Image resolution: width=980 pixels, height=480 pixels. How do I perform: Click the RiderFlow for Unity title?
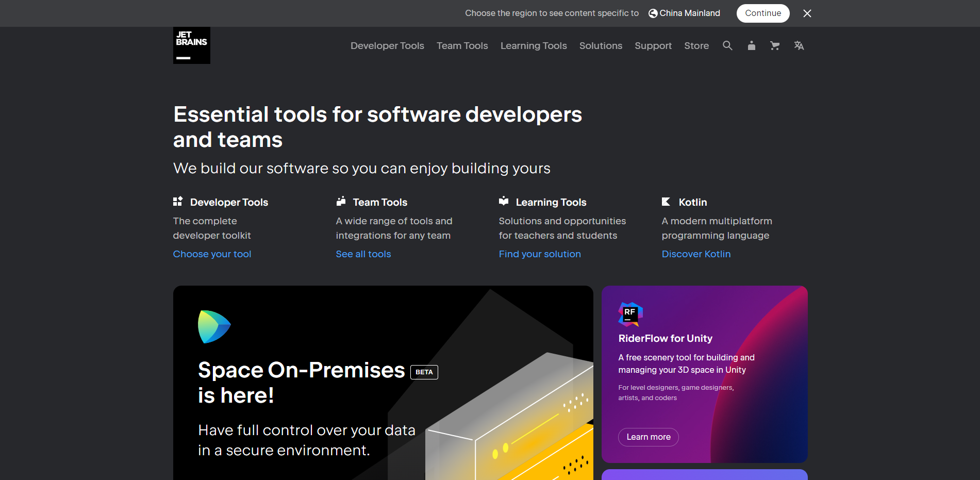(666, 338)
